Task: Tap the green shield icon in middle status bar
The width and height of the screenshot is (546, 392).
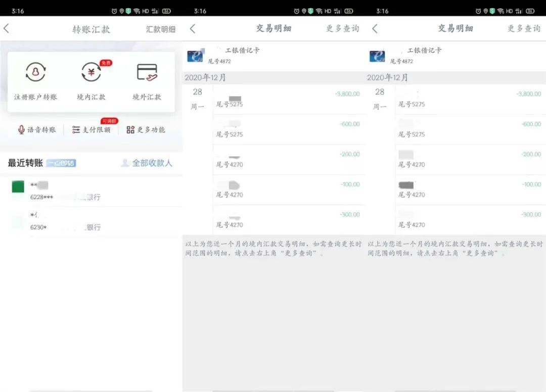Action: coord(310,11)
